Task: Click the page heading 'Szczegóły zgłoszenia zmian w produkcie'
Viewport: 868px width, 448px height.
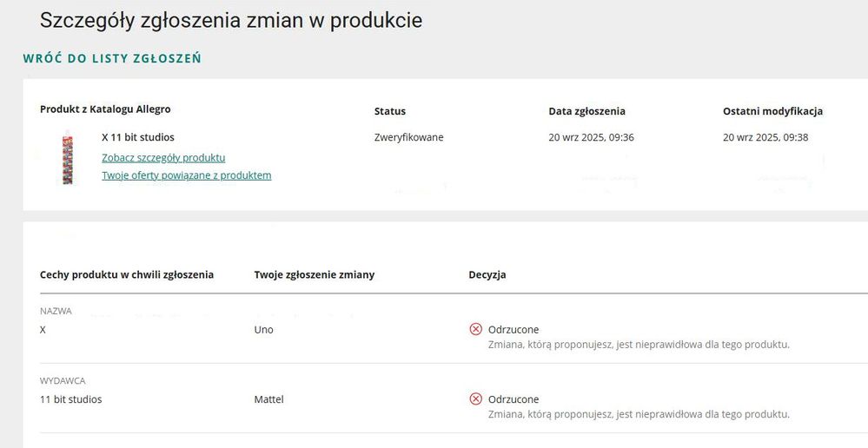Action: 231,20
